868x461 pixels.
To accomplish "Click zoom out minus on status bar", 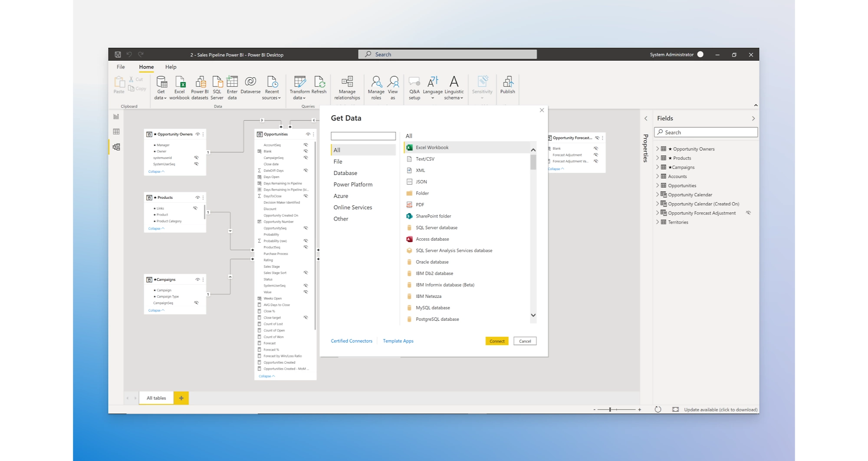I will tap(594, 409).
